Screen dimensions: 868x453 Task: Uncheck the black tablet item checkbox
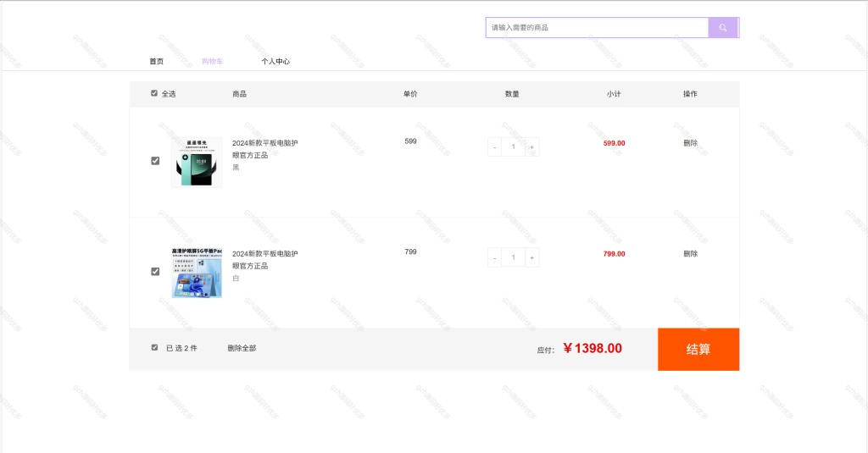pyautogui.click(x=155, y=161)
